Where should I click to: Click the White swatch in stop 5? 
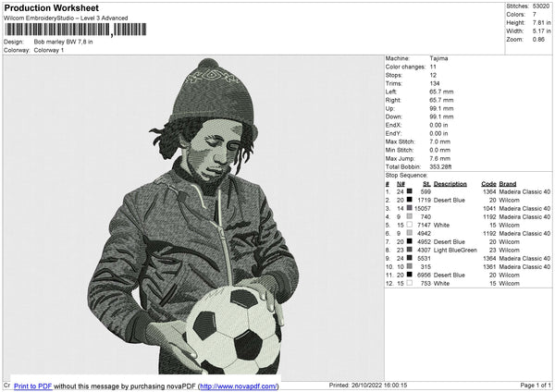tap(409, 225)
